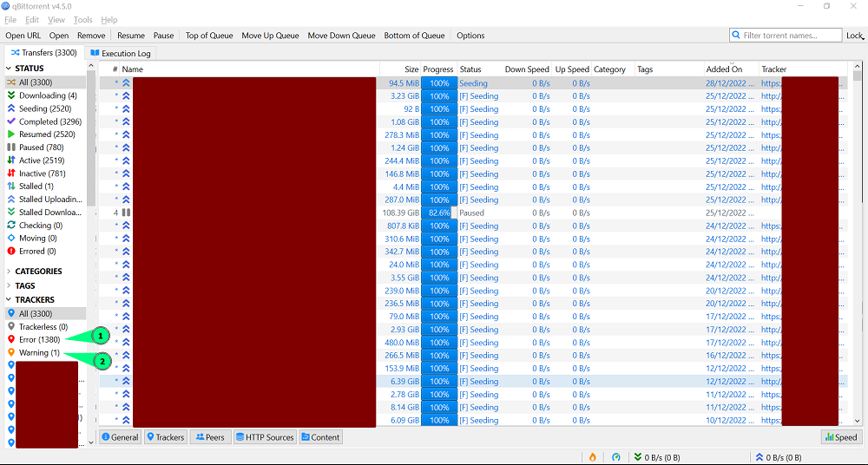Click Move Down Queue button
Image resolution: width=868 pixels, height=465 pixels.
[341, 36]
